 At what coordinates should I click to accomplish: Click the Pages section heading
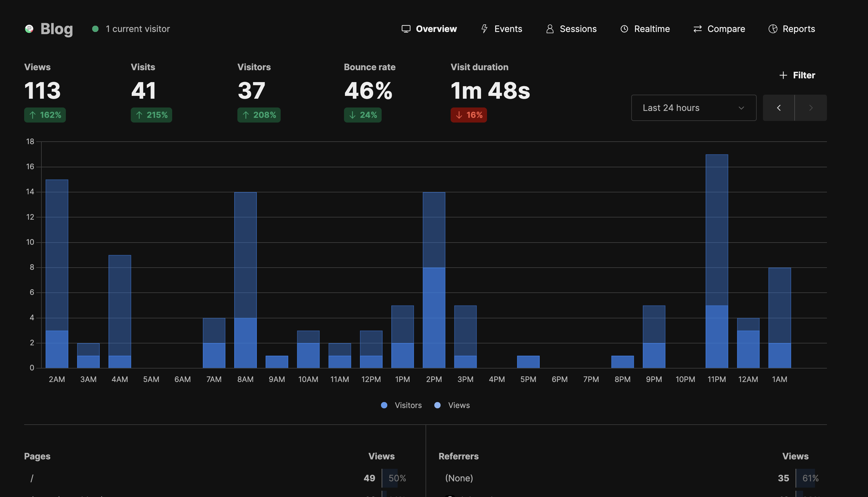37,456
